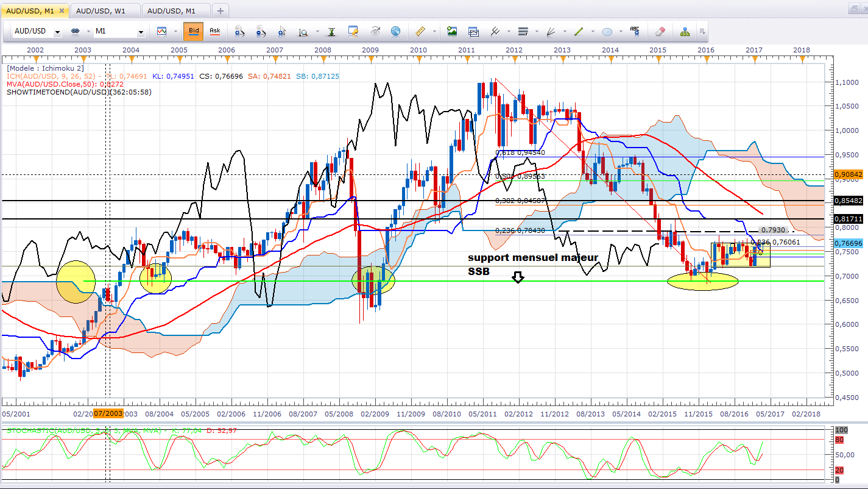
Task: Expand the ruler tool dropdown arrow
Action: point(433,32)
